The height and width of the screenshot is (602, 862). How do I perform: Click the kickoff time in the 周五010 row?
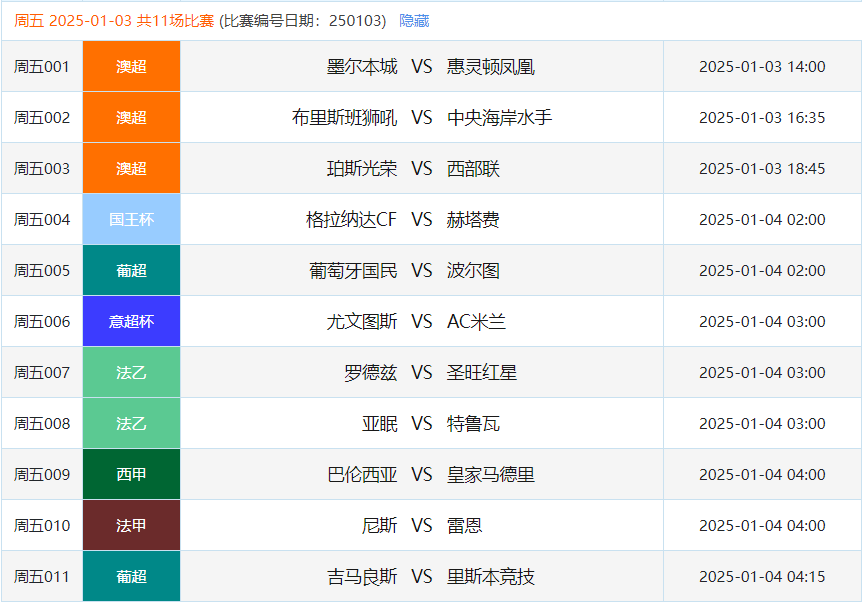pos(762,526)
